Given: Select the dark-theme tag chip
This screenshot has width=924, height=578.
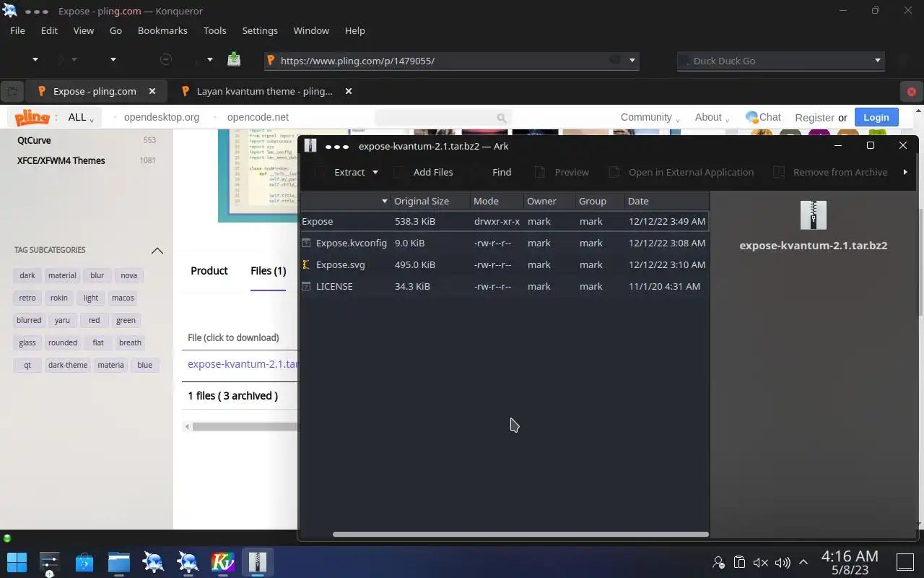Looking at the screenshot, I should 68,365.
